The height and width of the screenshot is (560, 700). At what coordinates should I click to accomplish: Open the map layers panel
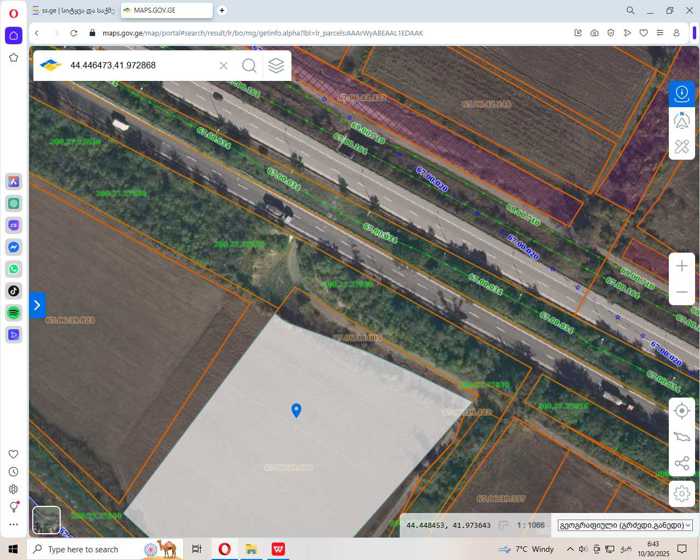click(x=276, y=66)
